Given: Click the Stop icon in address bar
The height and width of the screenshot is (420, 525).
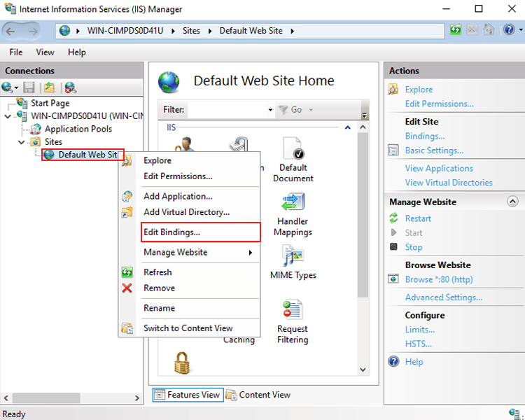Looking at the screenshot, I should pos(472,30).
